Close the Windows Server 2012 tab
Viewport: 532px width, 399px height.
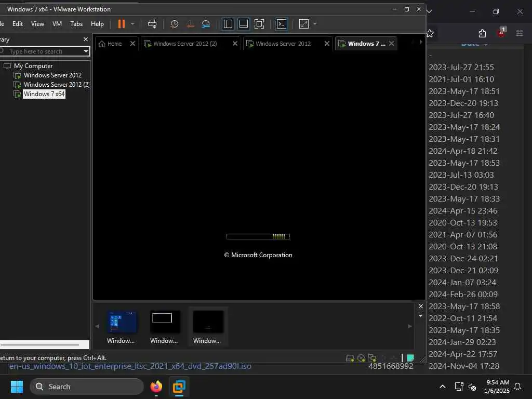click(327, 44)
